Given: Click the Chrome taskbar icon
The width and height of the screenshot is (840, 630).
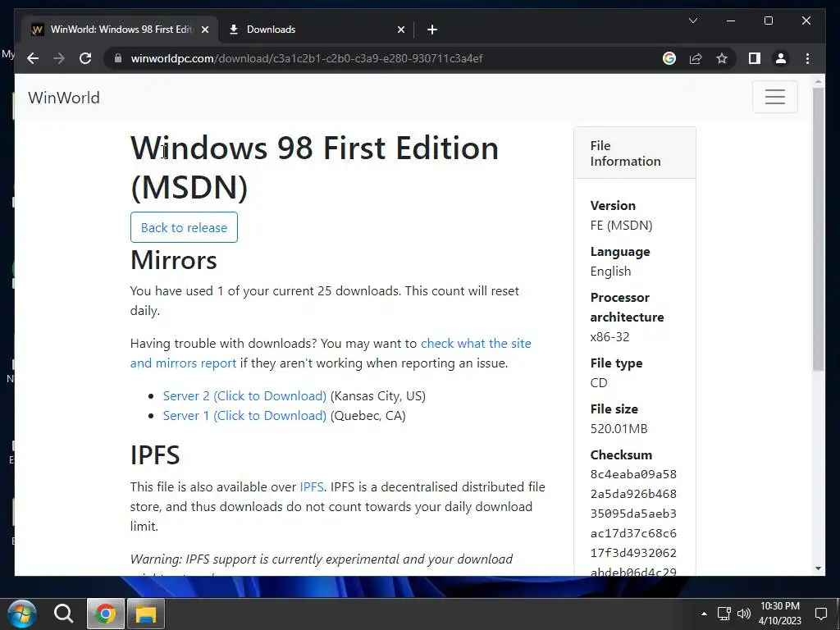Looking at the screenshot, I should point(106,614).
